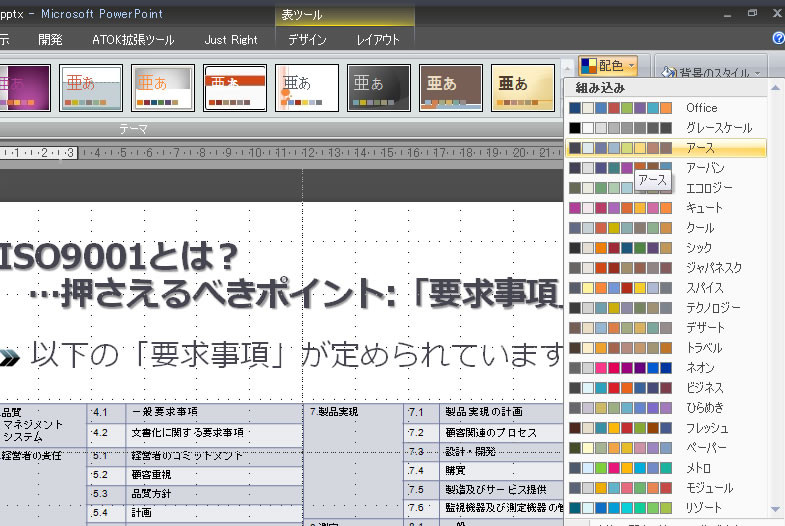Screen dimensions: 785x526
Task: Click table cell 購買
Action: (501, 470)
